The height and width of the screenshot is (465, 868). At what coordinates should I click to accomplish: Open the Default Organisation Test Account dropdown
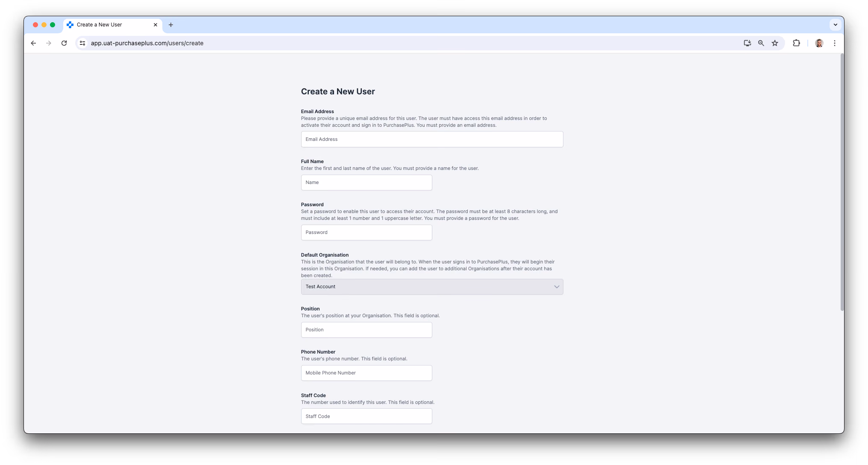click(432, 287)
